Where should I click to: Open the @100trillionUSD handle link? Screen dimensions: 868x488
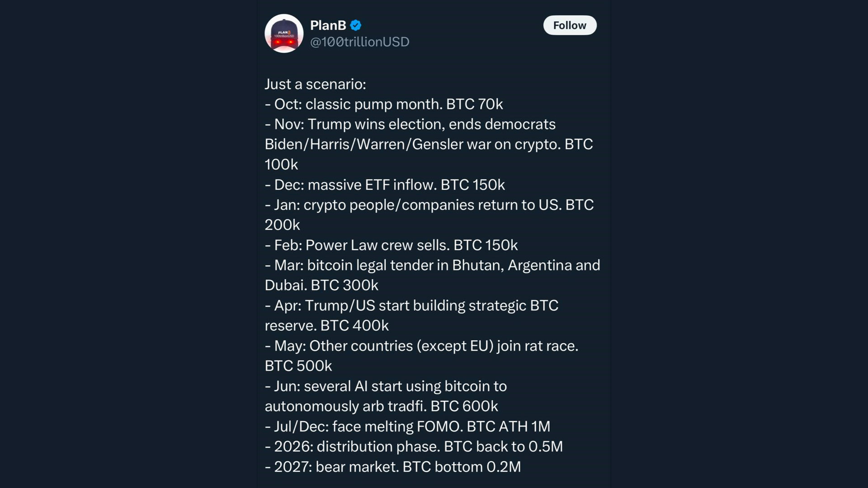pyautogui.click(x=359, y=42)
